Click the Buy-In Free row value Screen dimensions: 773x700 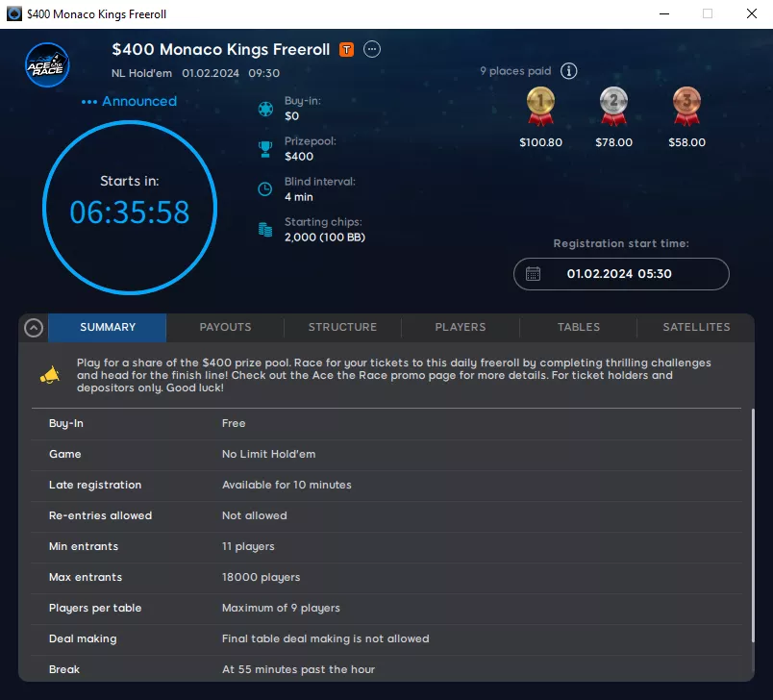(234, 423)
